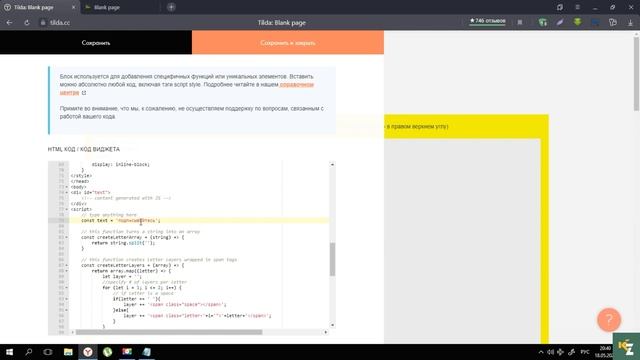Switch to the first "Tilda: Blank page" tab
This screenshot has height=360, width=640.
point(33,7)
